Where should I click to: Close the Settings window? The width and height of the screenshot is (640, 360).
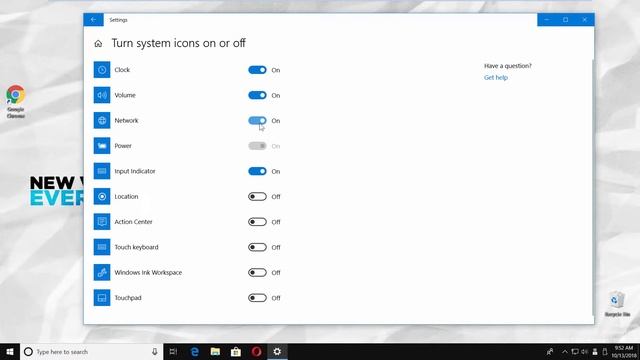pos(585,20)
